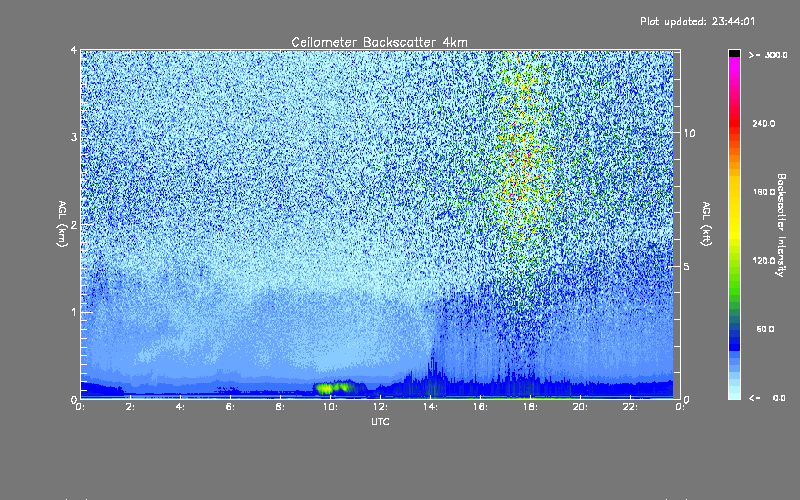The width and height of the screenshot is (800, 500).
Task: Click the 'Ceilometer Backscatter 4km' plot title
Action: tap(379, 42)
